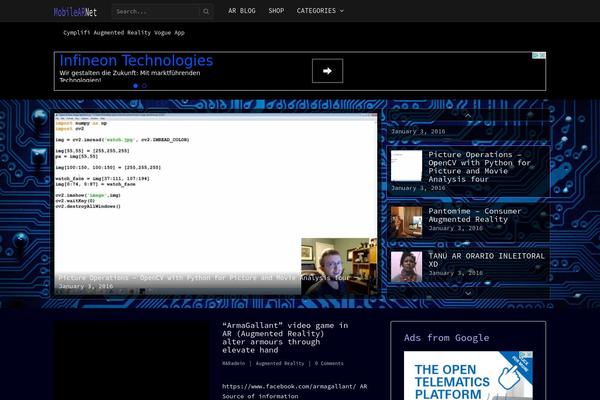
Task: Click the Pantomime post thumbnail
Action: point(406,222)
